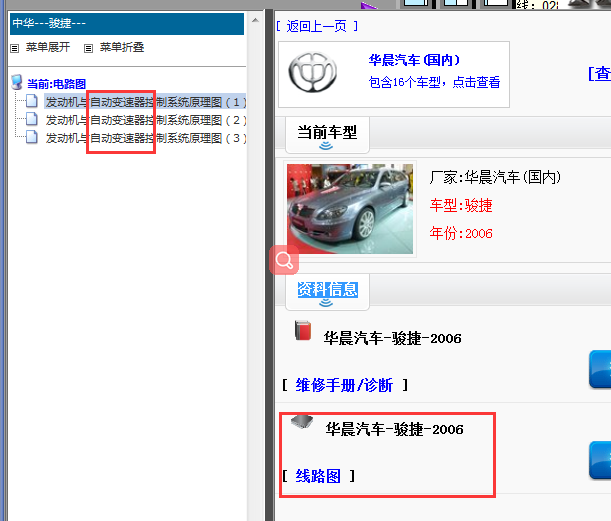Click the Brilliance brand logo
The height and width of the screenshot is (521, 611).
(312, 72)
